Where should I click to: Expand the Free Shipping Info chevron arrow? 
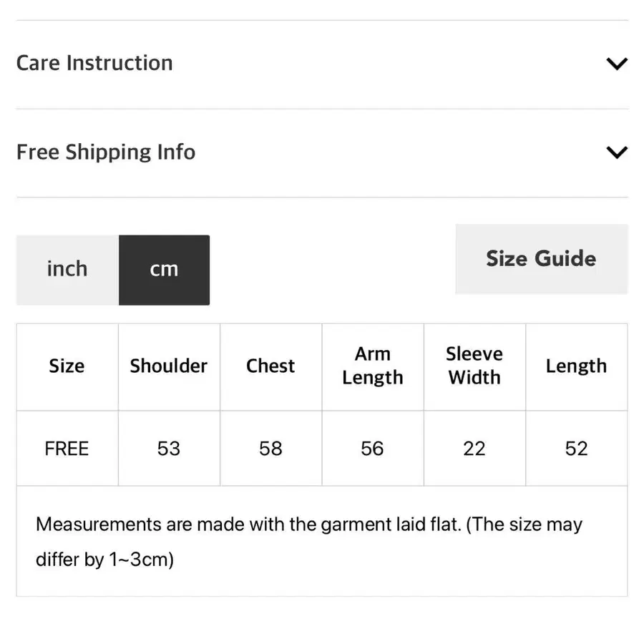616,152
